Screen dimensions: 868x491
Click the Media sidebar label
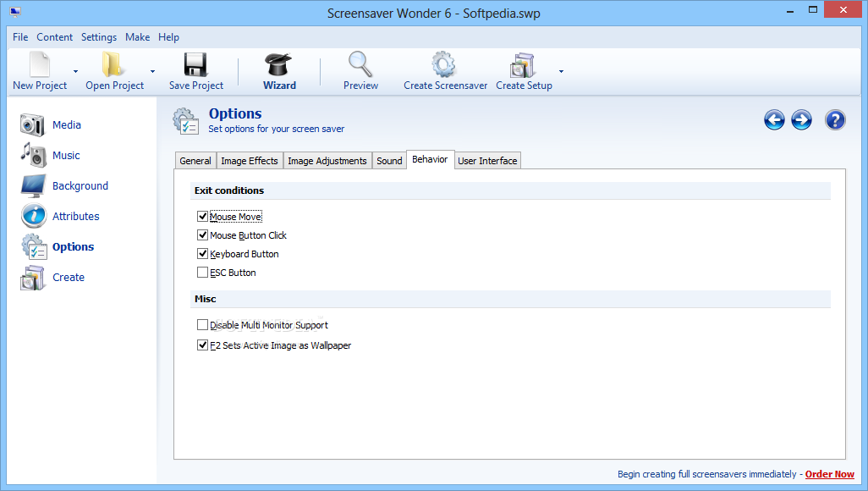pyautogui.click(x=67, y=124)
